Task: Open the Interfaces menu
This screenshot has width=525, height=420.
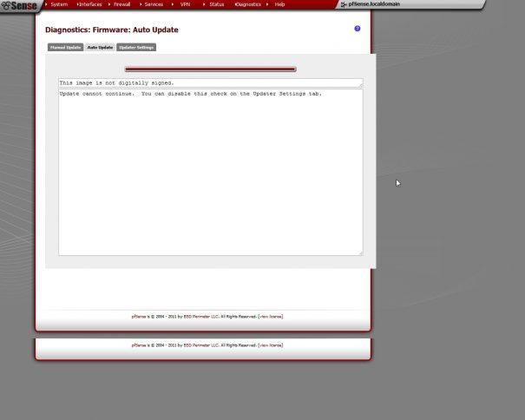Action: coord(90,4)
